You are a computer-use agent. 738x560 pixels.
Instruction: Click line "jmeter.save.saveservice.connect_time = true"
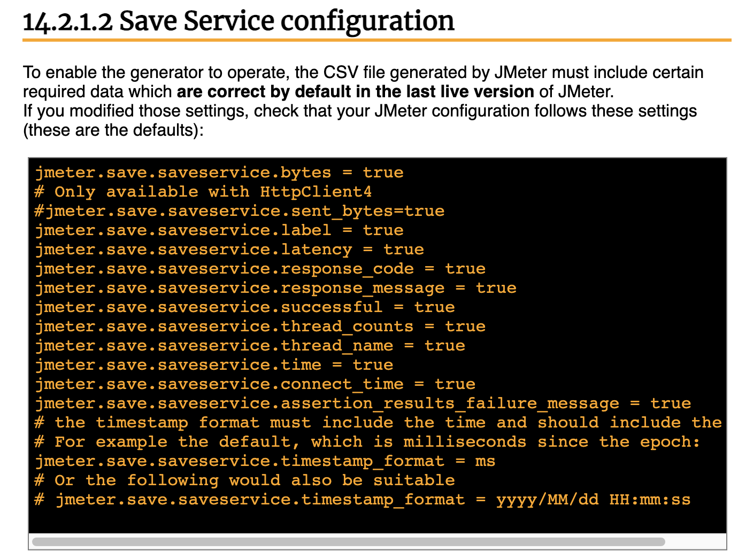255,384
